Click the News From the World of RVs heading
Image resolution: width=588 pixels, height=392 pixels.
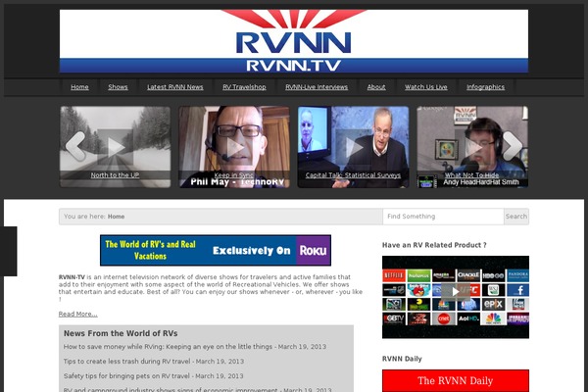coord(121,333)
